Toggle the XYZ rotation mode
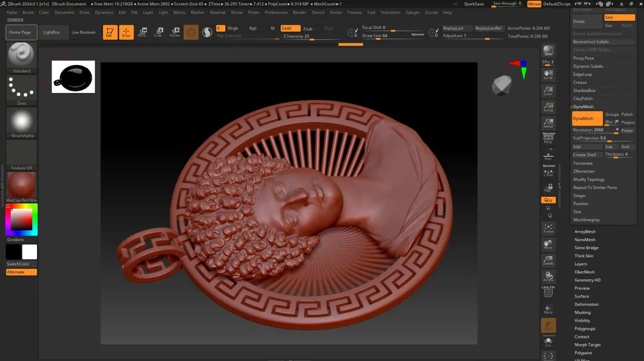The image size is (644, 361). point(548,200)
